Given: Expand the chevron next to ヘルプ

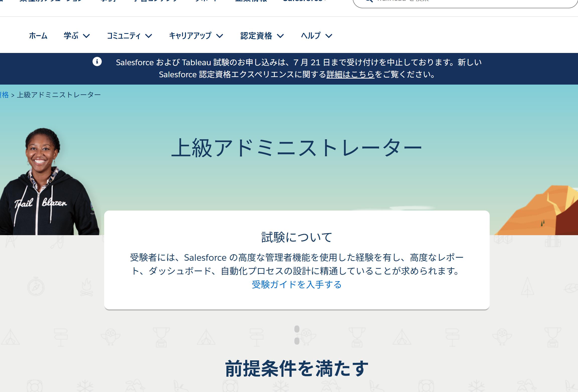Looking at the screenshot, I should (329, 36).
